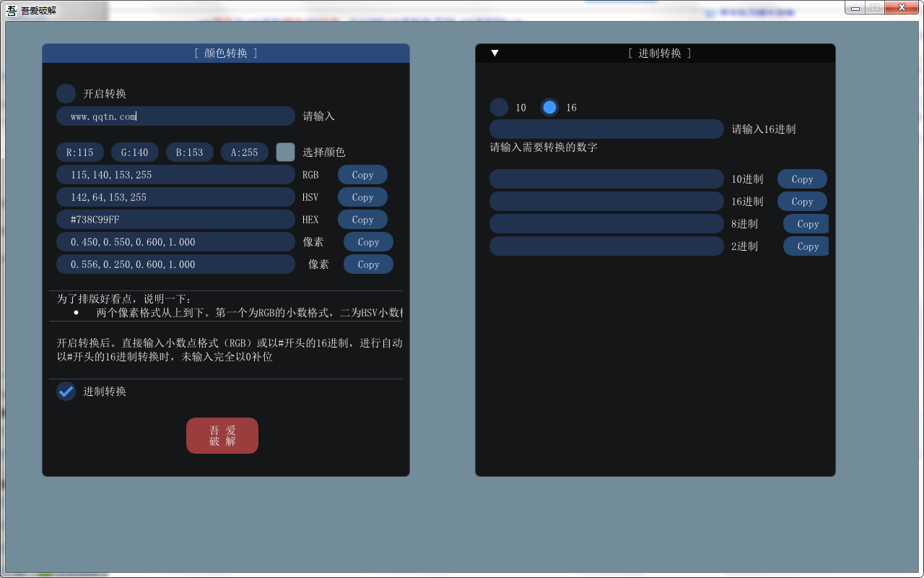Copy the RGB value
The width and height of the screenshot is (924, 578).
pyautogui.click(x=362, y=175)
